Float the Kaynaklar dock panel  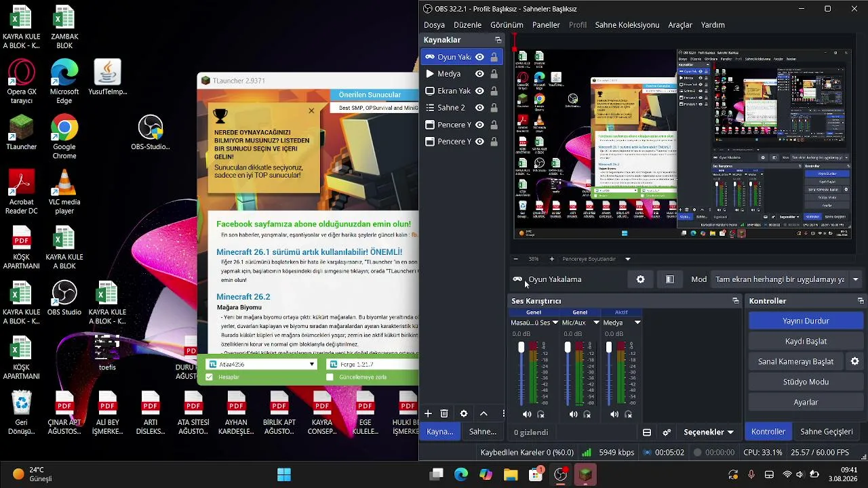(498, 40)
